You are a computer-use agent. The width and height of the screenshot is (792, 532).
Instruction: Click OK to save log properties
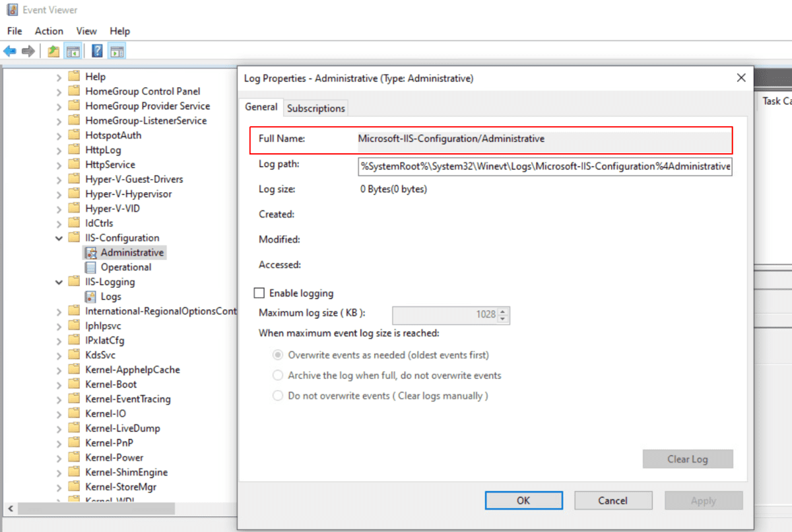(523, 500)
